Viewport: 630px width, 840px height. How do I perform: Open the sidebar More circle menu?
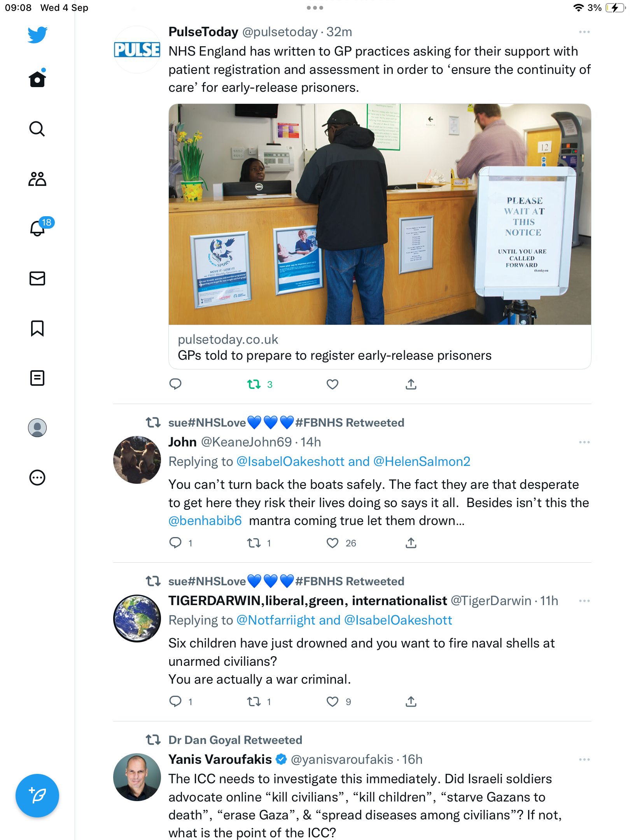(37, 478)
